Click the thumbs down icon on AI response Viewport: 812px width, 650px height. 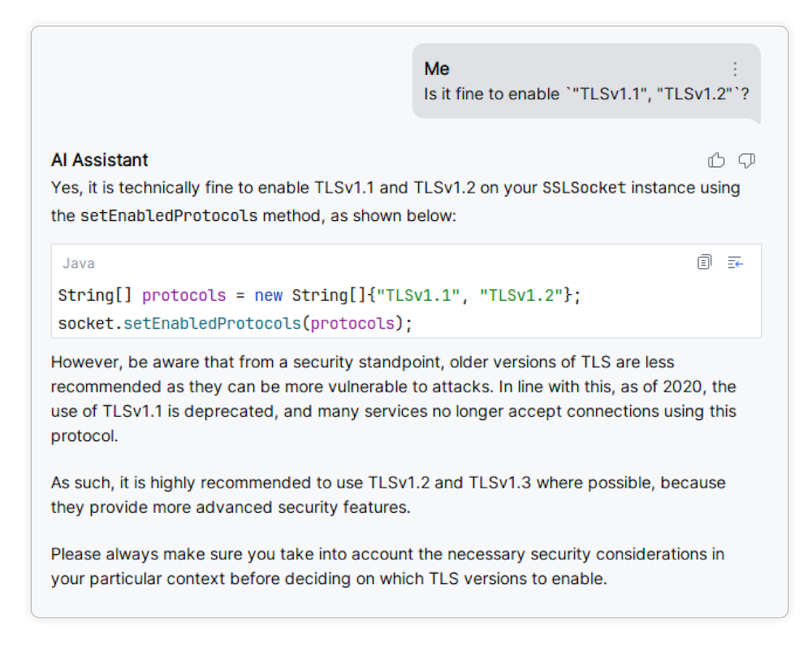(746, 161)
